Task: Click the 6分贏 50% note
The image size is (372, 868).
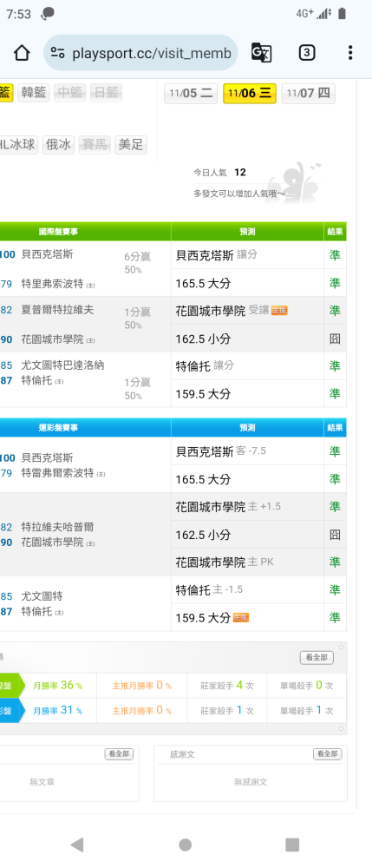Action: click(x=137, y=263)
